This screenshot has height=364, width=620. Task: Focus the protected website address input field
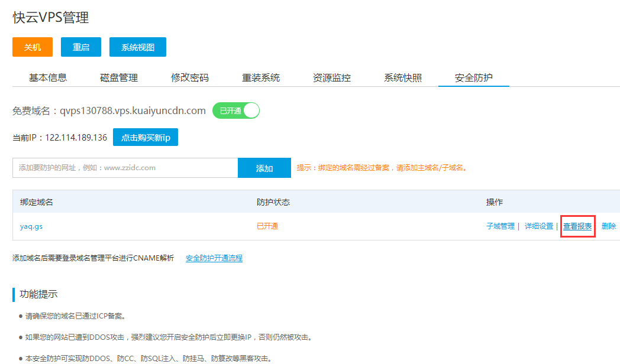coord(125,168)
